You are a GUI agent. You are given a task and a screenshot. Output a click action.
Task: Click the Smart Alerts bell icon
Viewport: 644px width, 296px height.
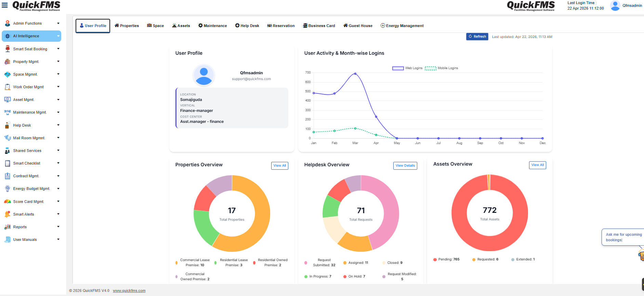8,214
